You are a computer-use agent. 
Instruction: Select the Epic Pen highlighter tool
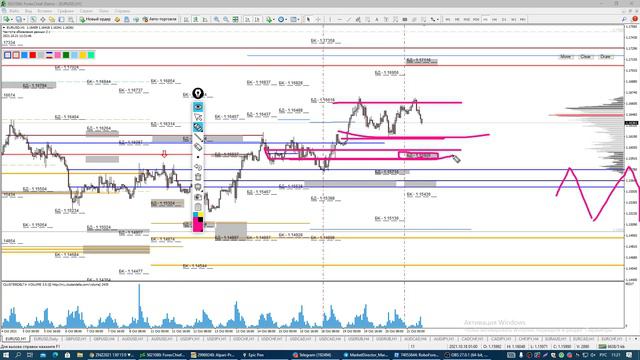(x=198, y=127)
